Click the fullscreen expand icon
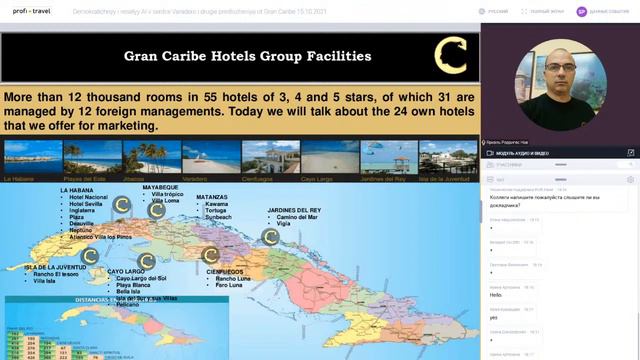This screenshot has height=360, width=640. point(524,11)
